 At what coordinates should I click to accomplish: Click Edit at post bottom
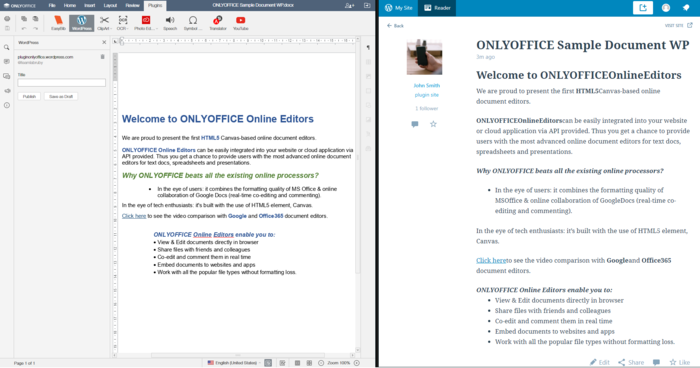[x=600, y=362]
